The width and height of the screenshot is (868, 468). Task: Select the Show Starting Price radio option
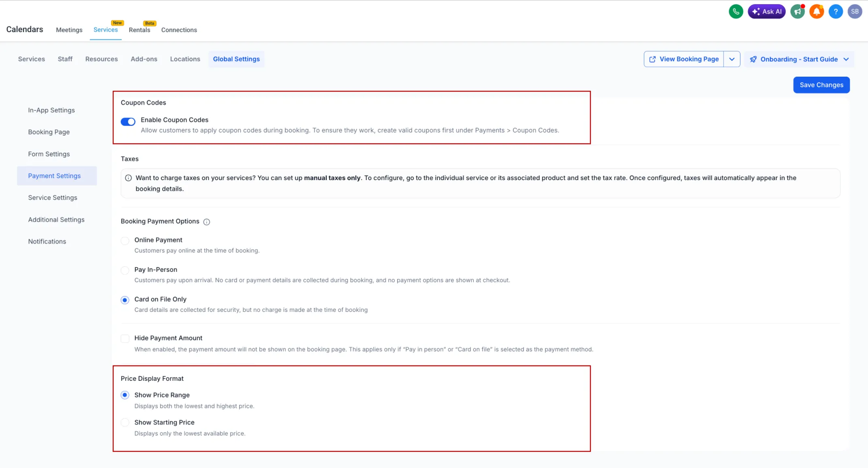tap(125, 422)
